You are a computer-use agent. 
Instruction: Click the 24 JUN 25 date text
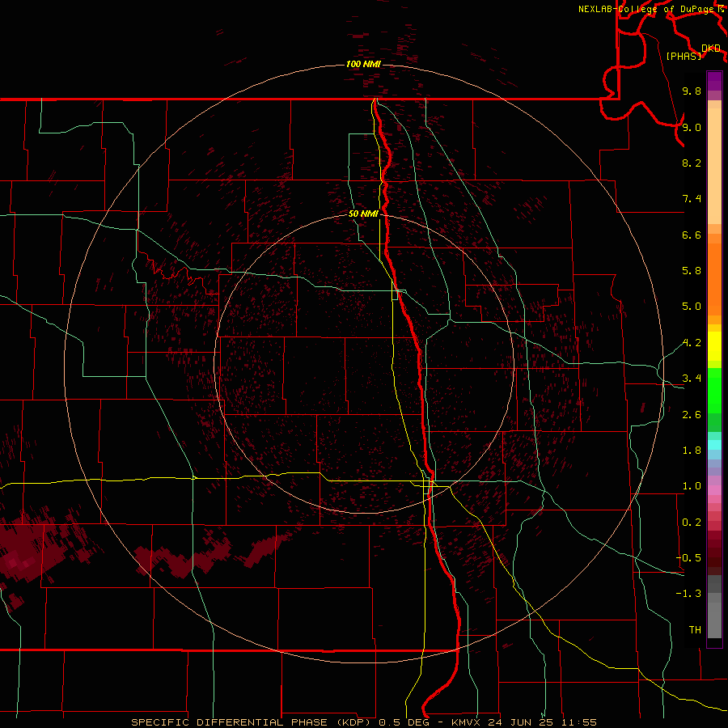tap(518, 722)
